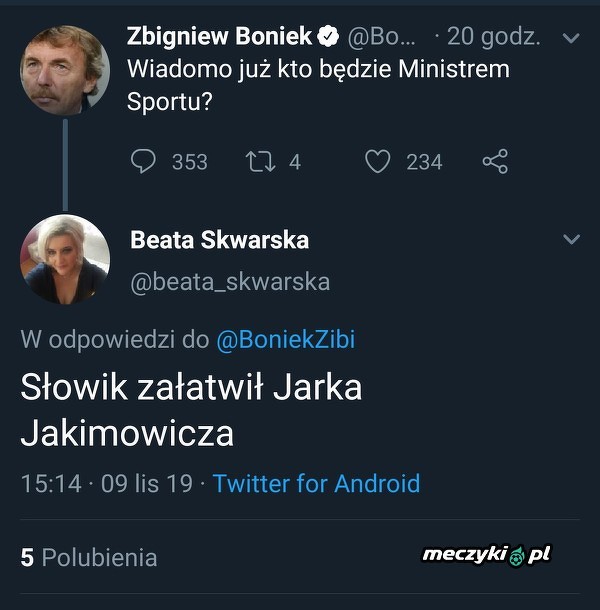Like the tweet with the heart icon

[377, 161]
